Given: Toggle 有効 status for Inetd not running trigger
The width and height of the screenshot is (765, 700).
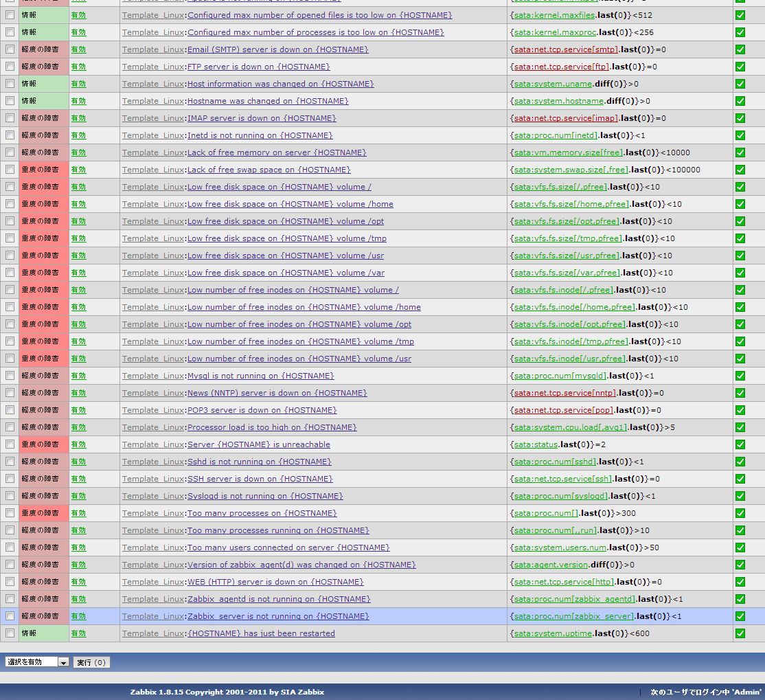Looking at the screenshot, I should coord(78,135).
